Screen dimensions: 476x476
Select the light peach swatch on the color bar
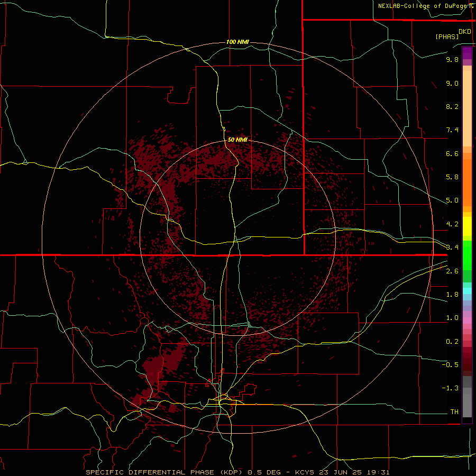(467, 108)
